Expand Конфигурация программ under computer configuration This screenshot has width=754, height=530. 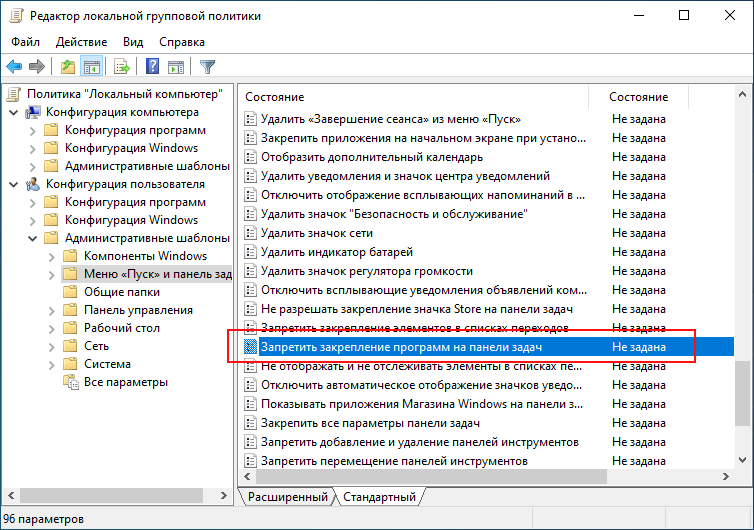click(33, 131)
